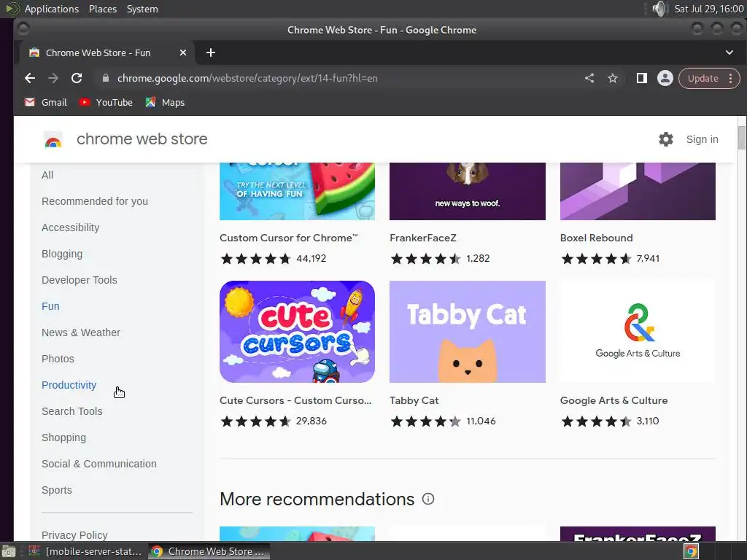Click the page vertical scrollbar thumb
Image resolution: width=747 pixels, height=560 pixels.
tap(742, 138)
